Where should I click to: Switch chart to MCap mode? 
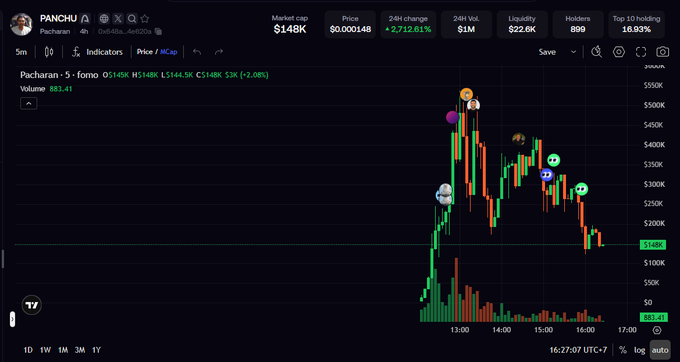(x=169, y=52)
